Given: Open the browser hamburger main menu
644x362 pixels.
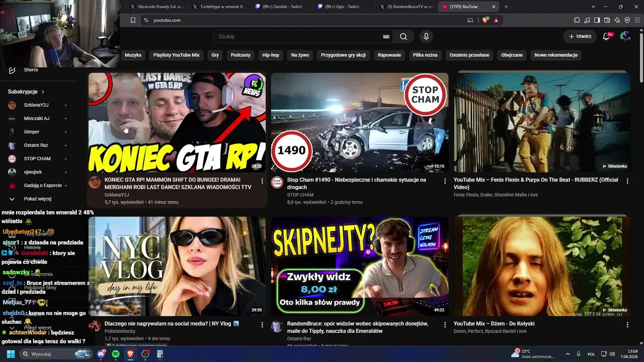Looking at the screenshot, I should click(x=637, y=20).
